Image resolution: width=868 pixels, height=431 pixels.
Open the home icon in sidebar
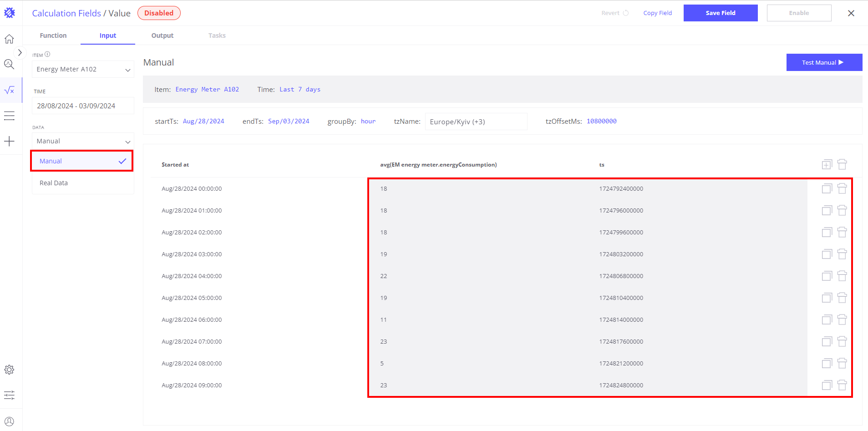(9, 39)
